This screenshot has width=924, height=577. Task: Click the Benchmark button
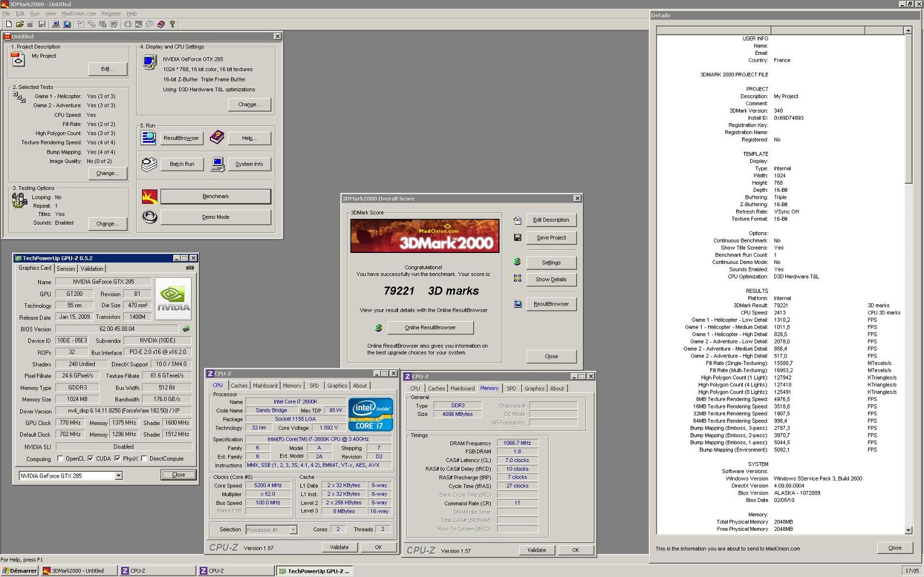pos(215,196)
